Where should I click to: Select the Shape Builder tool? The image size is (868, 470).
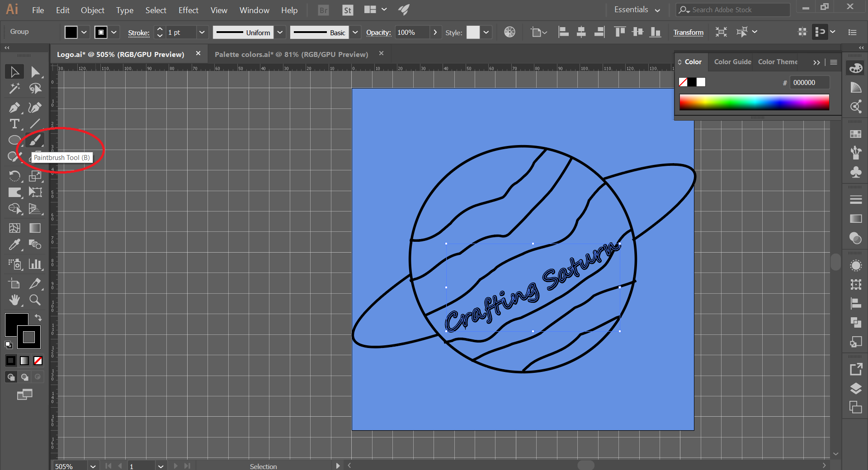coord(14,208)
